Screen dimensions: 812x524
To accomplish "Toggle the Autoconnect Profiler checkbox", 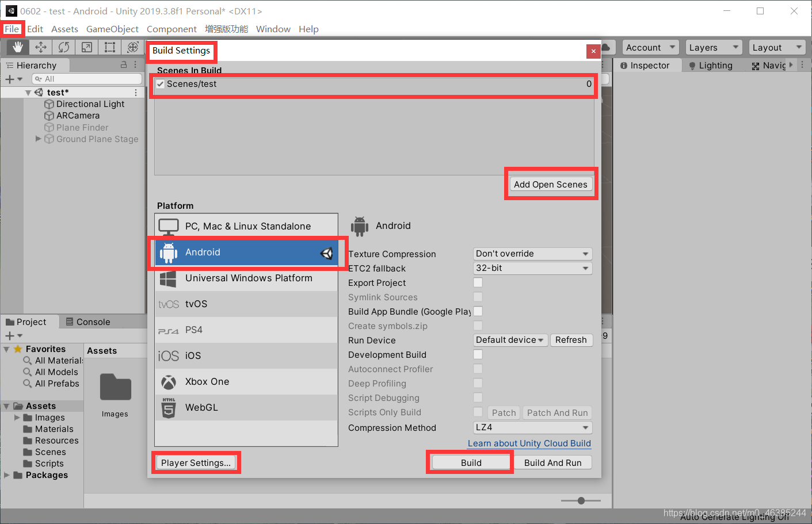I will [478, 369].
